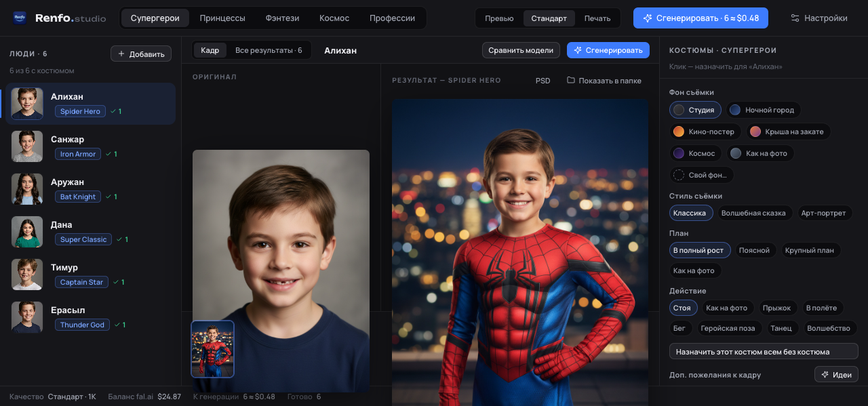Select the Печать quality mode
868x406 pixels.
(597, 18)
